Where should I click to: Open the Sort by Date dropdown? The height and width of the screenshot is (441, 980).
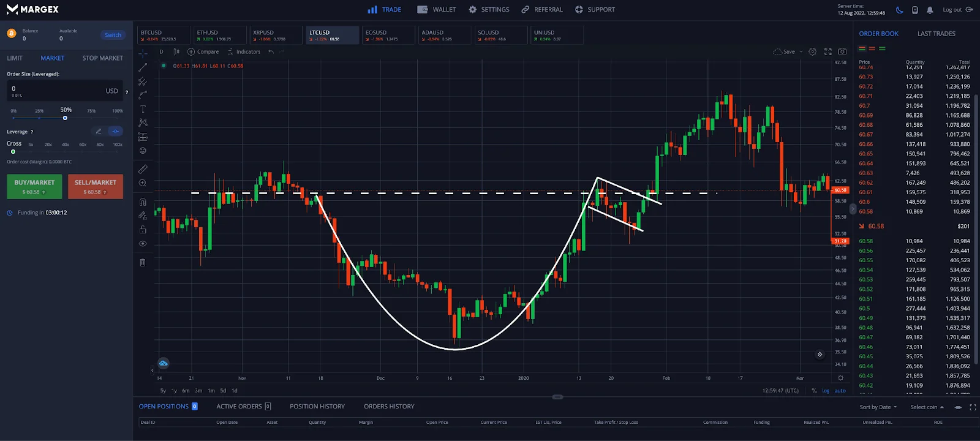pos(878,407)
